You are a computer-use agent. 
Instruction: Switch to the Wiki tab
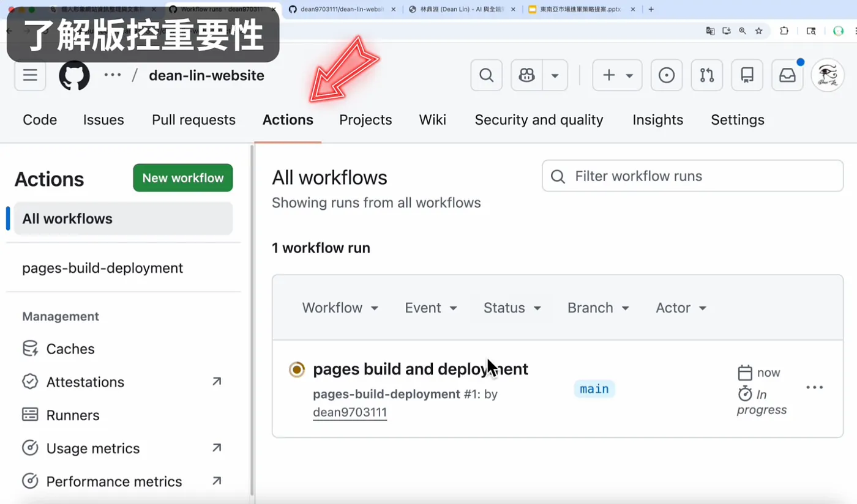click(433, 120)
